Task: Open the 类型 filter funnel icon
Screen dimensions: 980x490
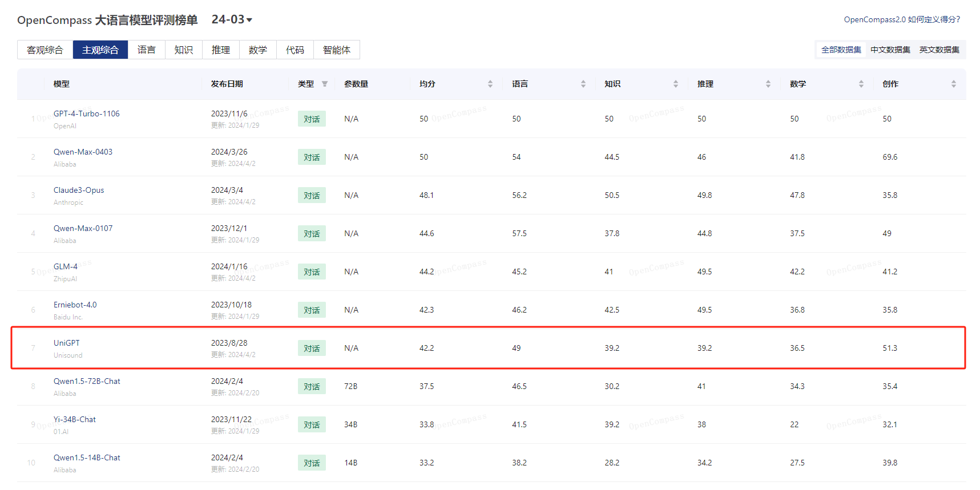Action: click(x=325, y=84)
